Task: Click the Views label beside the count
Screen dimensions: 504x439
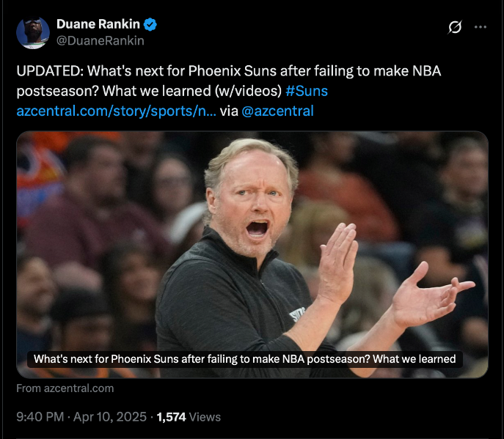Action: point(205,417)
